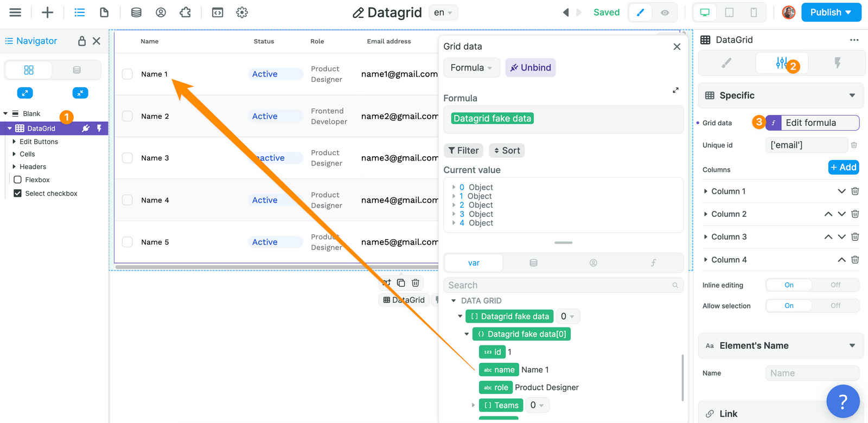Expand the formula editor fullscreen icon
This screenshot has width=868, height=423.
[x=675, y=90]
